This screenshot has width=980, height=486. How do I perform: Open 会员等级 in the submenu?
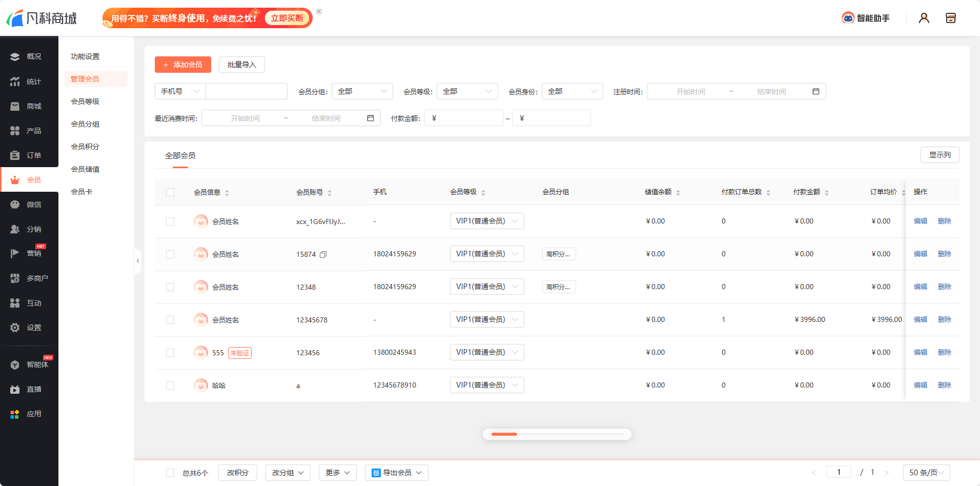pyautogui.click(x=85, y=102)
